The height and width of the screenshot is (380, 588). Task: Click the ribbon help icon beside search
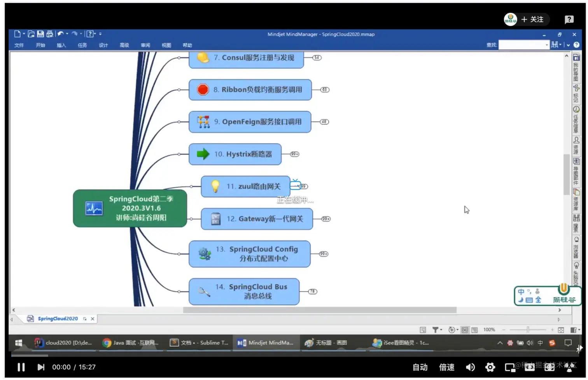576,45
